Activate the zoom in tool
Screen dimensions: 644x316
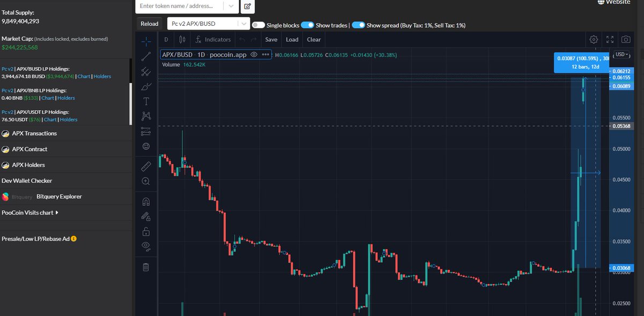click(145, 182)
